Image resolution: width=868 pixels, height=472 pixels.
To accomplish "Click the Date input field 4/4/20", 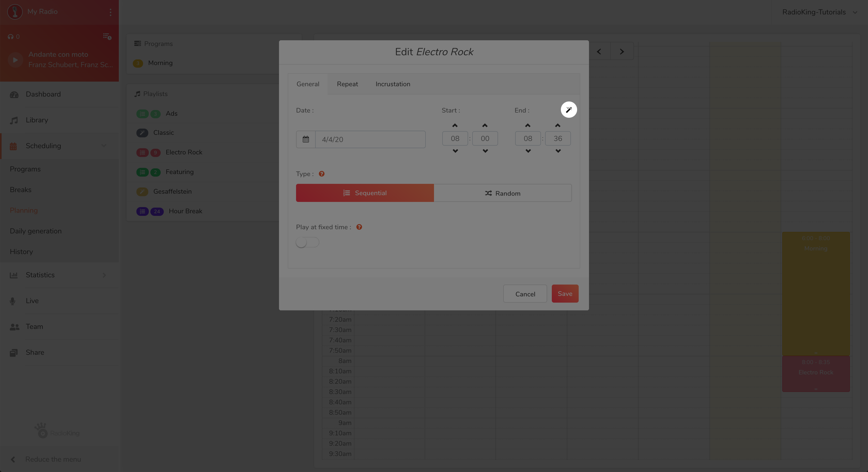I will 370,139.
